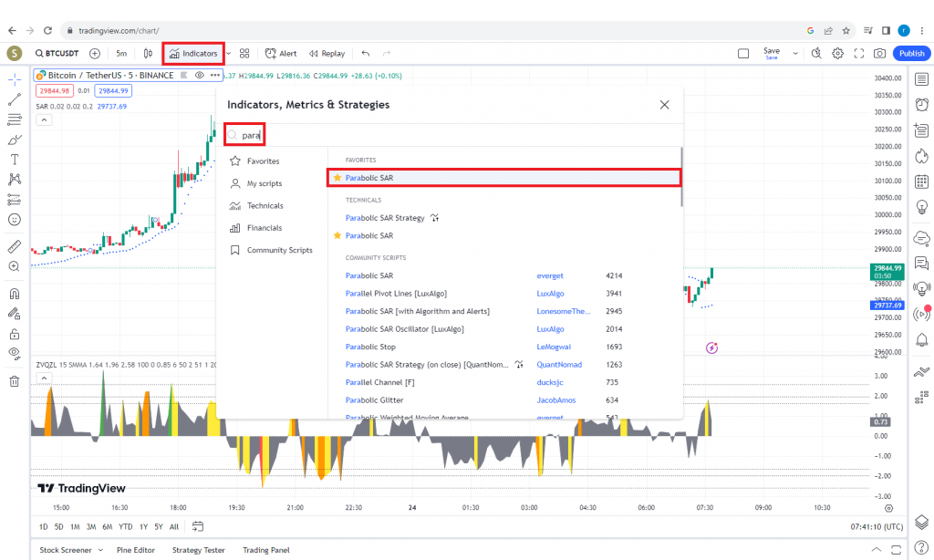
Task: Click the Publish button
Action: click(x=911, y=54)
